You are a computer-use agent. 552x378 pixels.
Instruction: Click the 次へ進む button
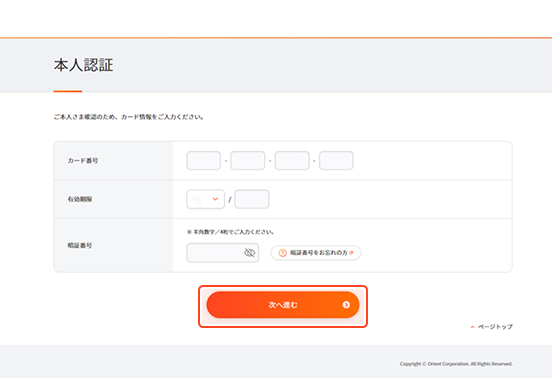(x=283, y=305)
